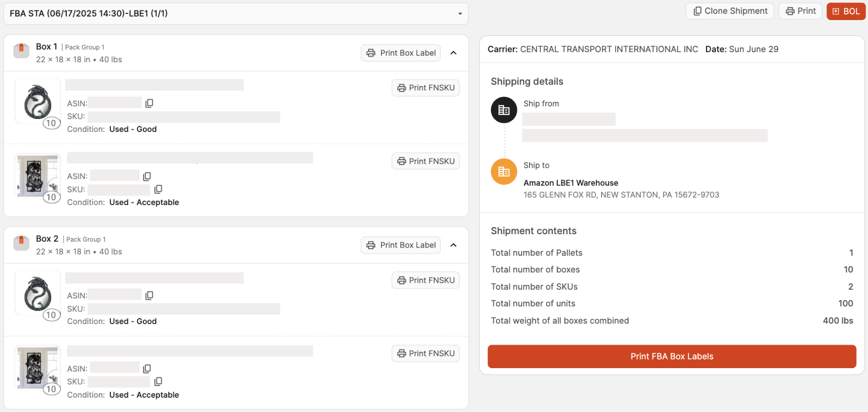Click the carrier name CENTRAL TRANSPORT INTERNATIONAL INC
The width and height of the screenshot is (868, 412).
pos(609,49)
